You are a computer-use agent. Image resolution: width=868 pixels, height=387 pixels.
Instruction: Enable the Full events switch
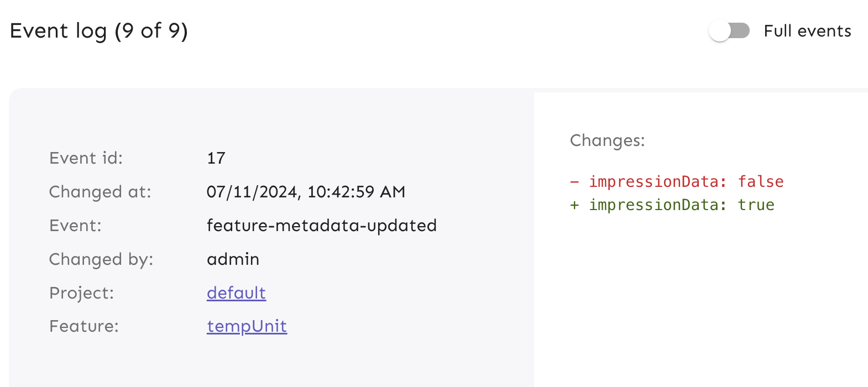(x=729, y=31)
